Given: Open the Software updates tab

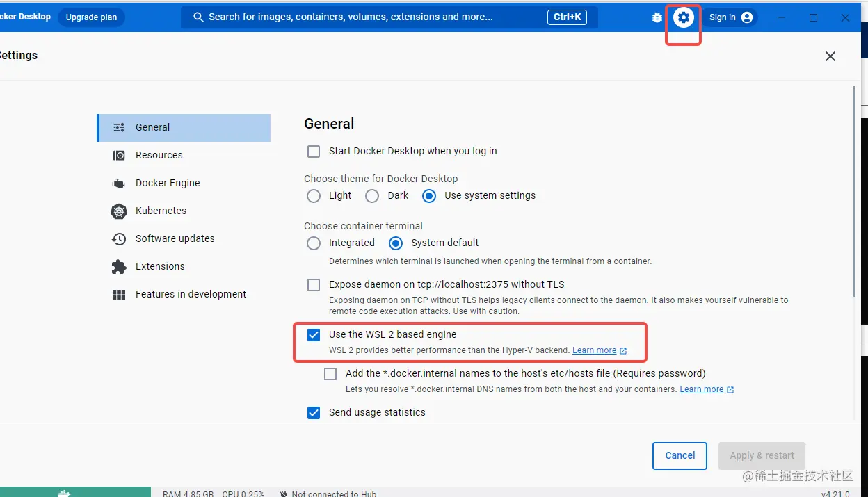Looking at the screenshot, I should 184,238.
